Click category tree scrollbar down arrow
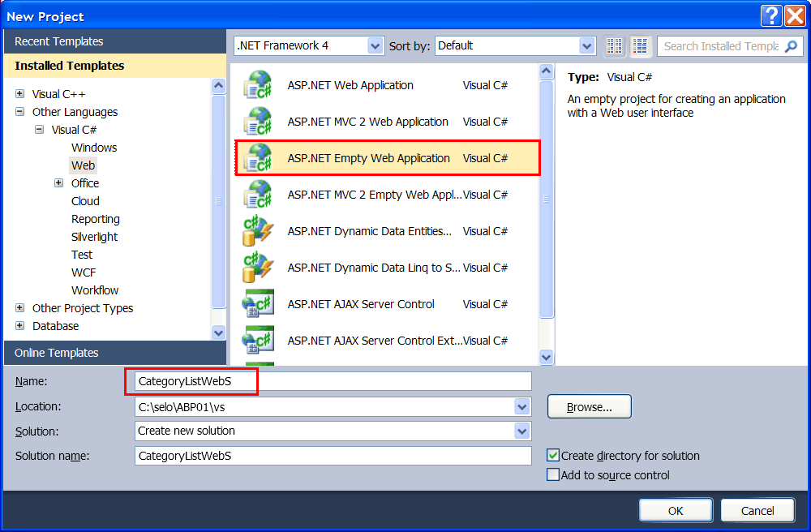Image resolution: width=811 pixels, height=532 pixels. [218, 332]
